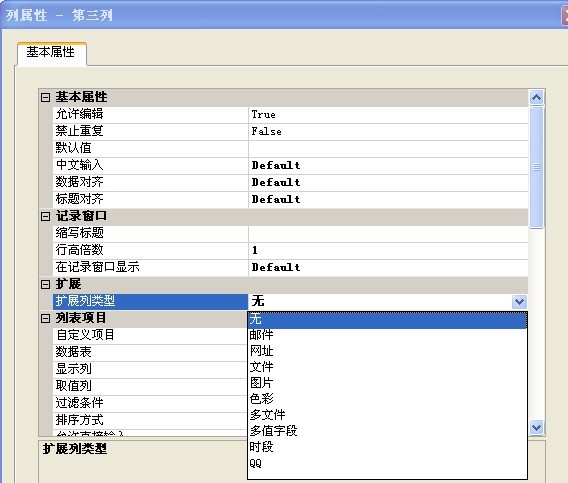Select the 默认值 property label
The width and height of the screenshot is (568, 483).
click(x=74, y=148)
